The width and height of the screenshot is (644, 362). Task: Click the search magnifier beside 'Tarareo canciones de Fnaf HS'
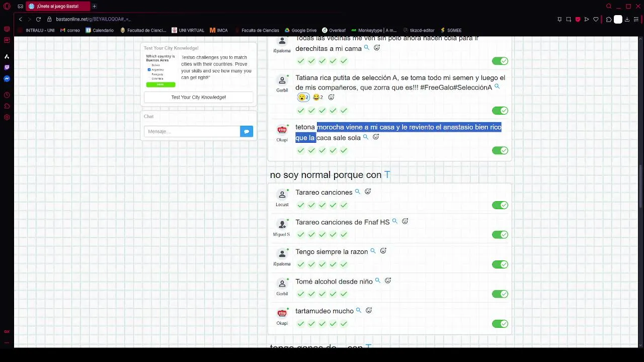pos(395,221)
